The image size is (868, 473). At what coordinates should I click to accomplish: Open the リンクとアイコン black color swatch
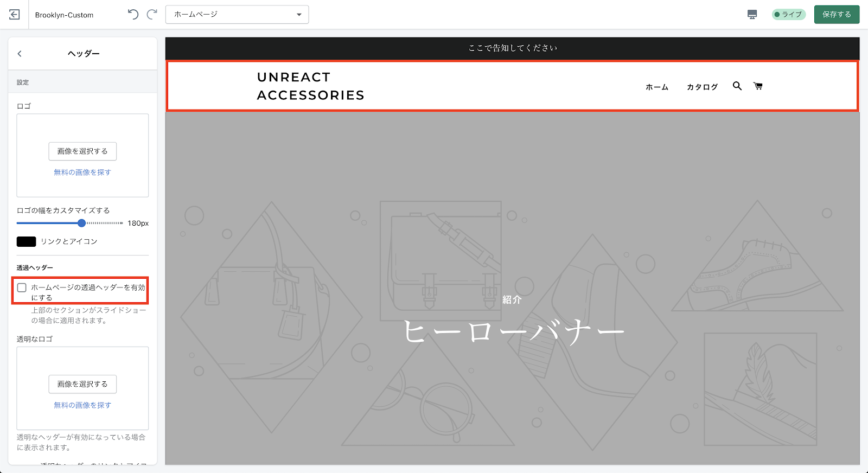(26, 242)
